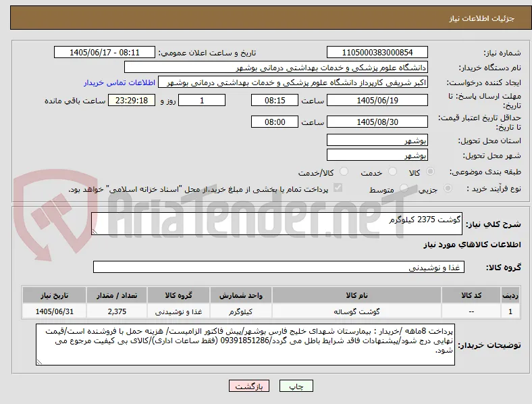
Task: Click the table group cell غذا و نوشیدنی
Action: (x=178, y=311)
